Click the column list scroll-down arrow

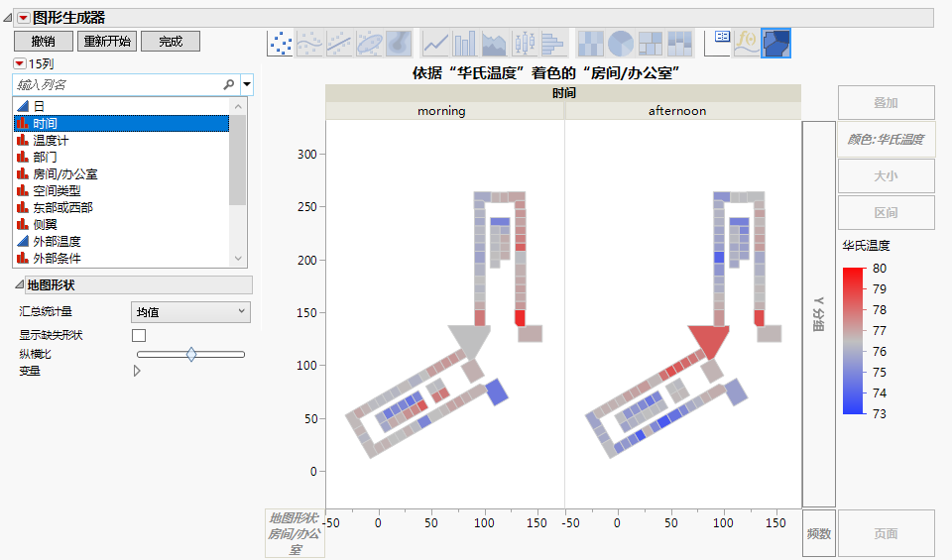pyautogui.click(x=238, y=259)
